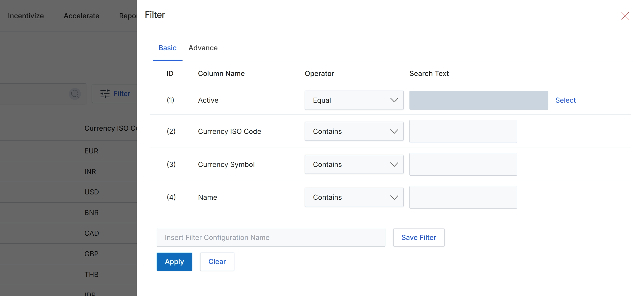Open the Active row operator dropdown

point(354,100)
